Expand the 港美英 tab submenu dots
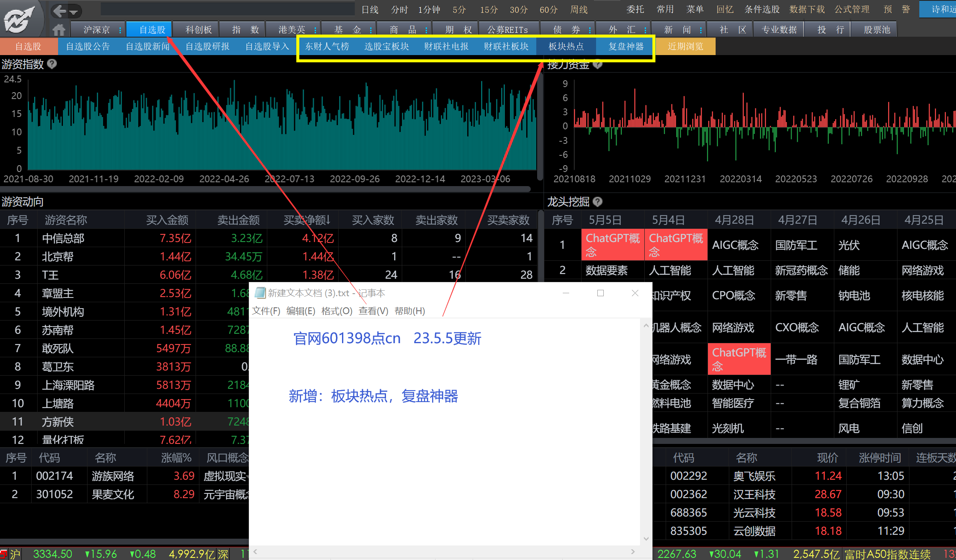Image resolution: width=956 pixels, height=560 pixels. 315,30
